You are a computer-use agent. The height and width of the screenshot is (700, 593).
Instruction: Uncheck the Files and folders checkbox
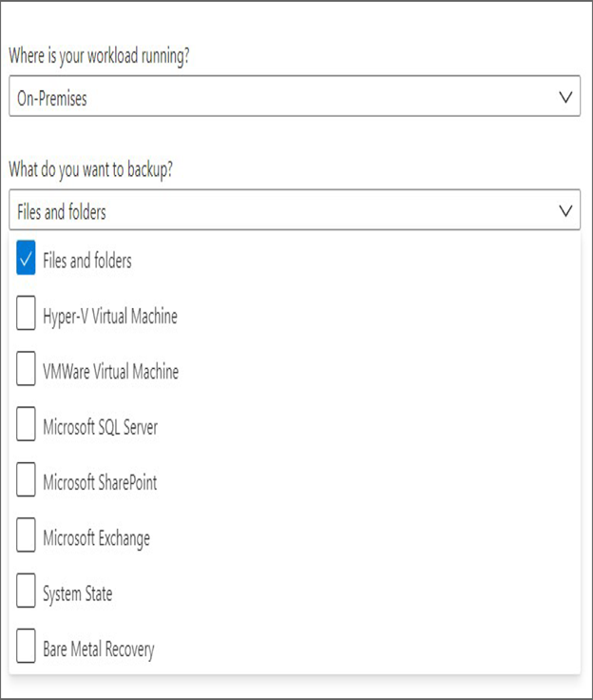tap(26, 258)
